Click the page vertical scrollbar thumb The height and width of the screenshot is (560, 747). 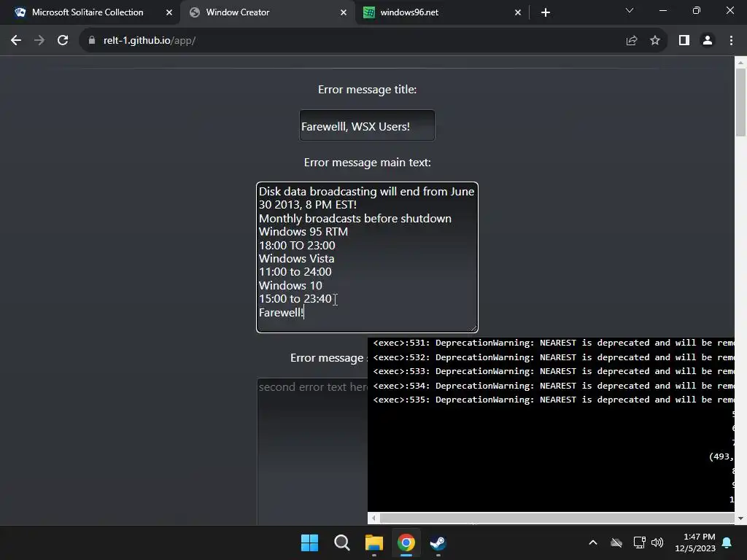[x=740, y=102]
